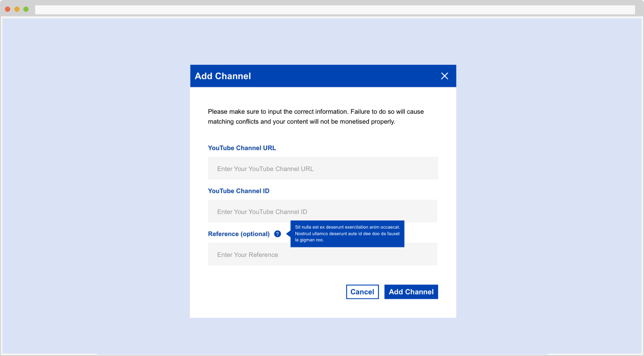This screenshot has height=356, width=644.
Task: Click the 'Add Channel' dialog title text
Action: point(223,76)
